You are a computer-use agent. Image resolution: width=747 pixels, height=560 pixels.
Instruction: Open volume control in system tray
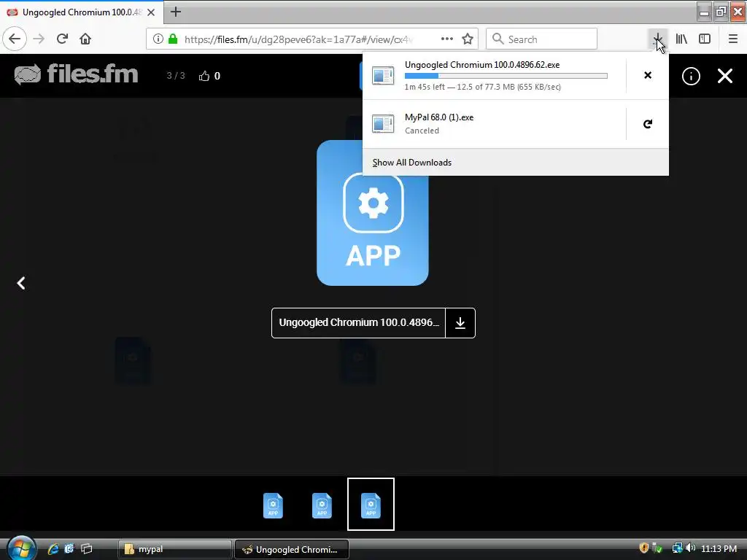click(691, 548)
